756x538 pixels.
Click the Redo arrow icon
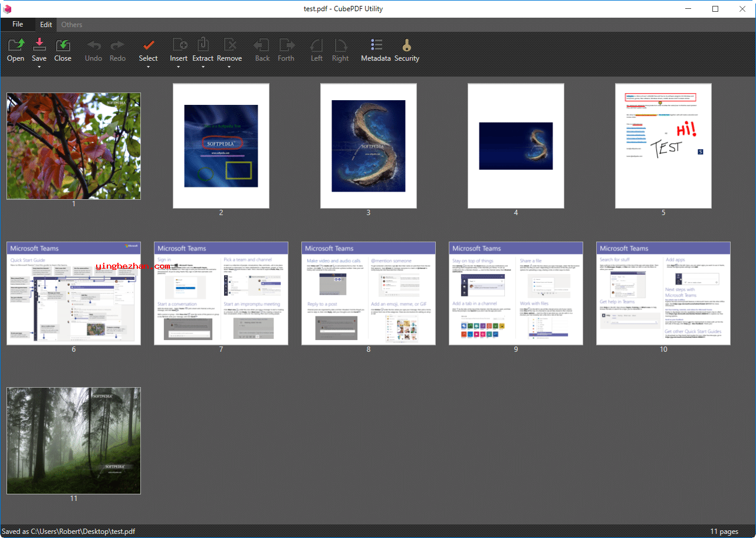(117, 45)
